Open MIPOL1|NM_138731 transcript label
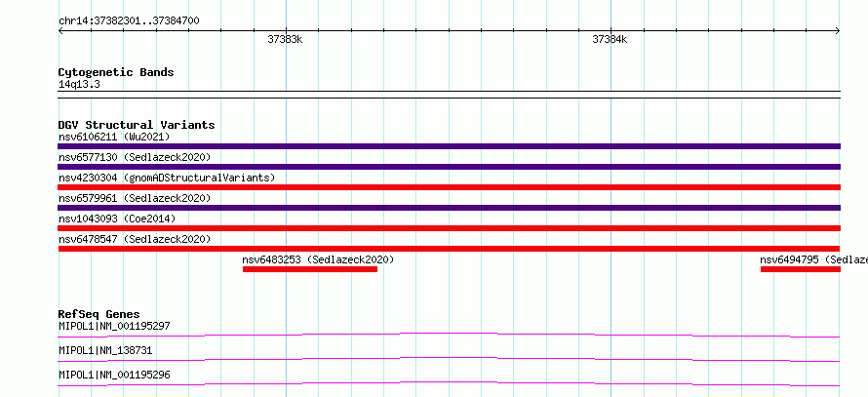 click(x=105, y=350)
